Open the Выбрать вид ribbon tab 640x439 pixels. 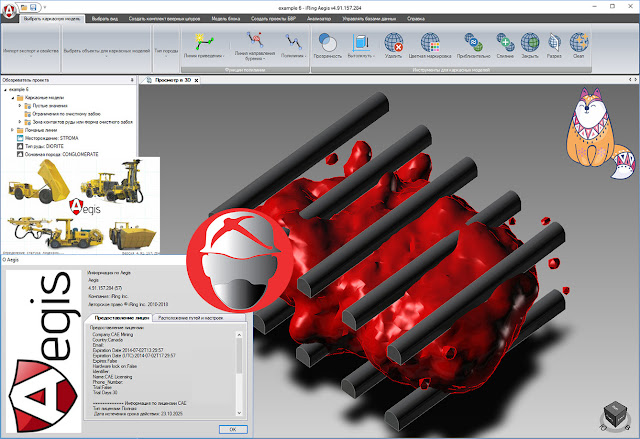(x=105, y=19)
